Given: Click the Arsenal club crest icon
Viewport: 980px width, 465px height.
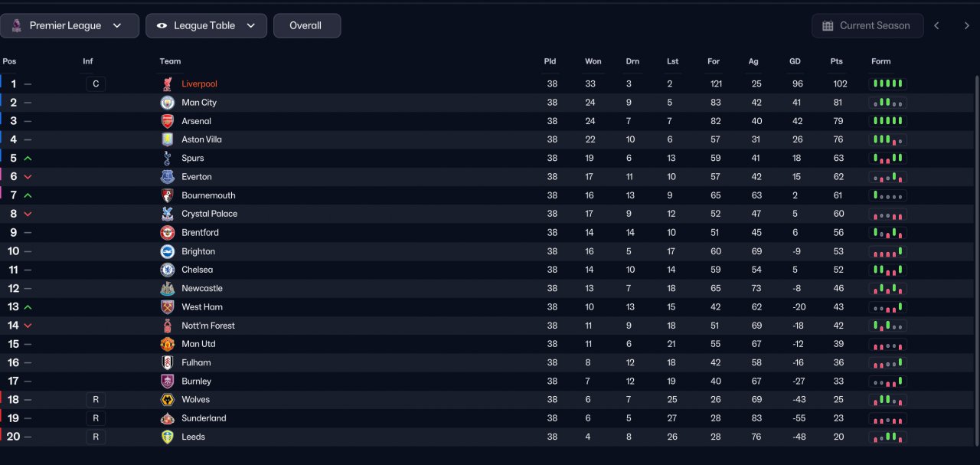Looking at the screenshot, I should pyautogui.click(x=167, y=121).
